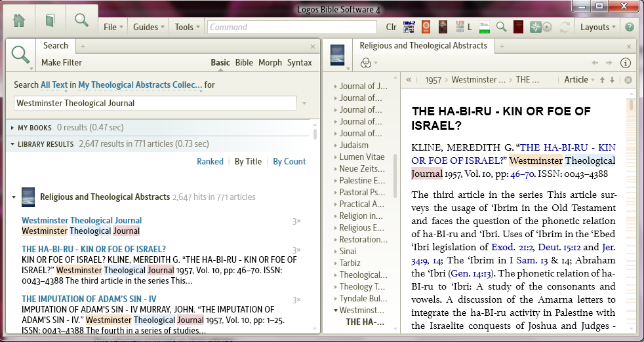This screenshot has width=644, height=342.
Task: Click in the Command box
Action: click(x=292, y=27)
